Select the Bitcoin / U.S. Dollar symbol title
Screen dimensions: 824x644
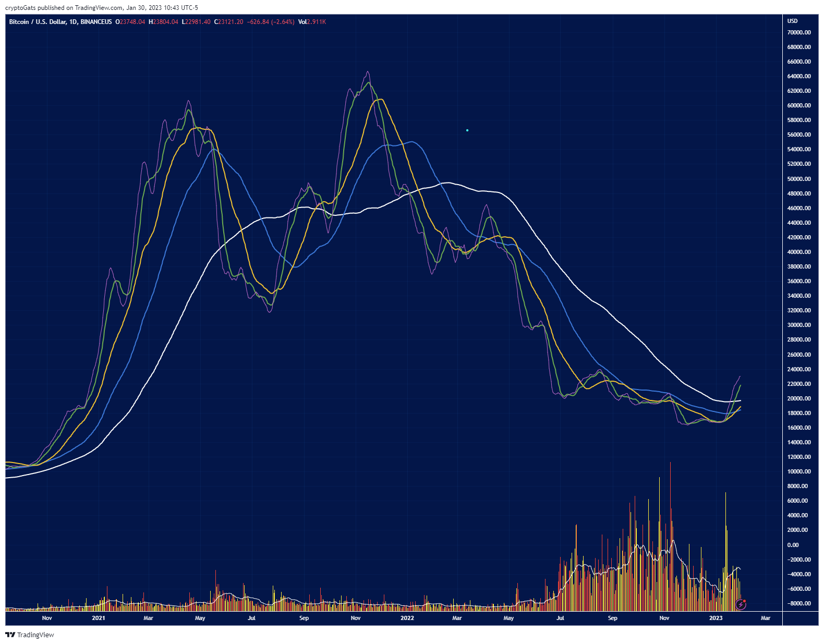[x=60, y=22]
